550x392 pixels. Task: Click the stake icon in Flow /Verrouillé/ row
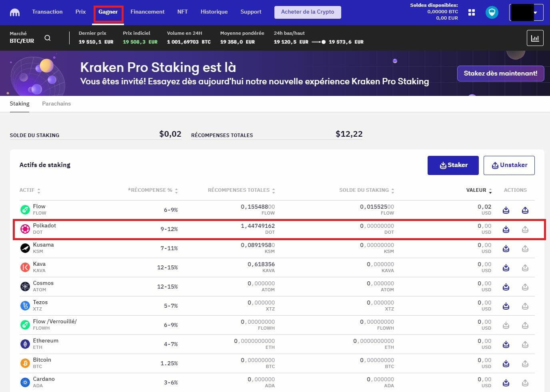coord(506,325)
